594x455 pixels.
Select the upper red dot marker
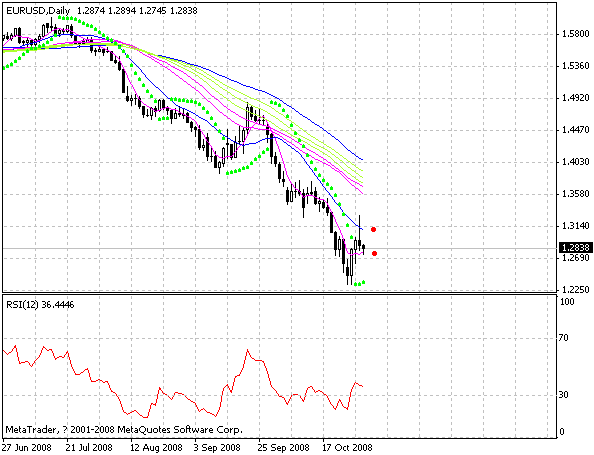(374, 229)
